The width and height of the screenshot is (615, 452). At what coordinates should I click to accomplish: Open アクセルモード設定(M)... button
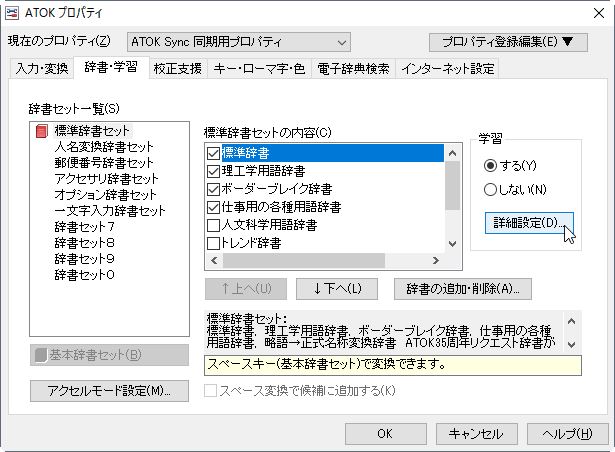[109, 391]
